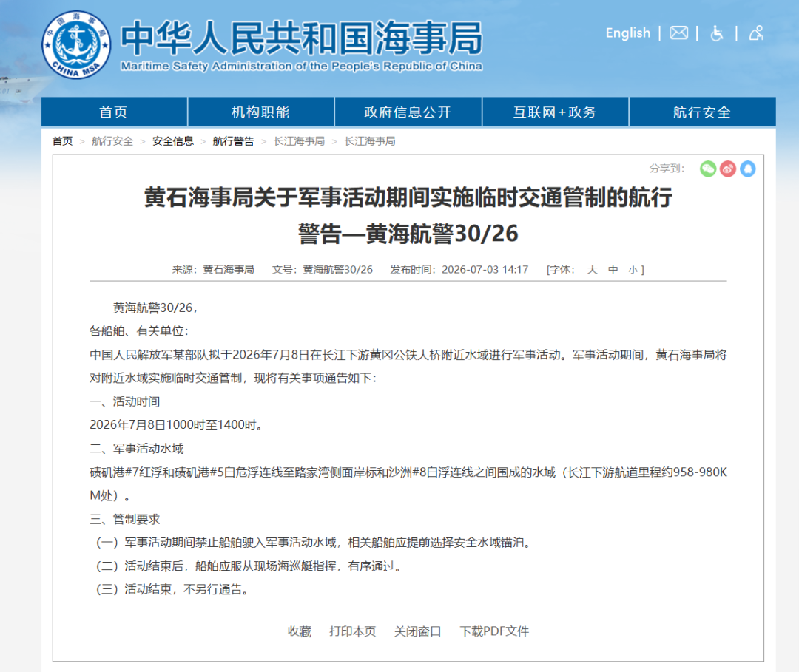Go to 安全信息 in the breadcrumb
Viewport: 799px width, 672px height.
coord(172,141)
